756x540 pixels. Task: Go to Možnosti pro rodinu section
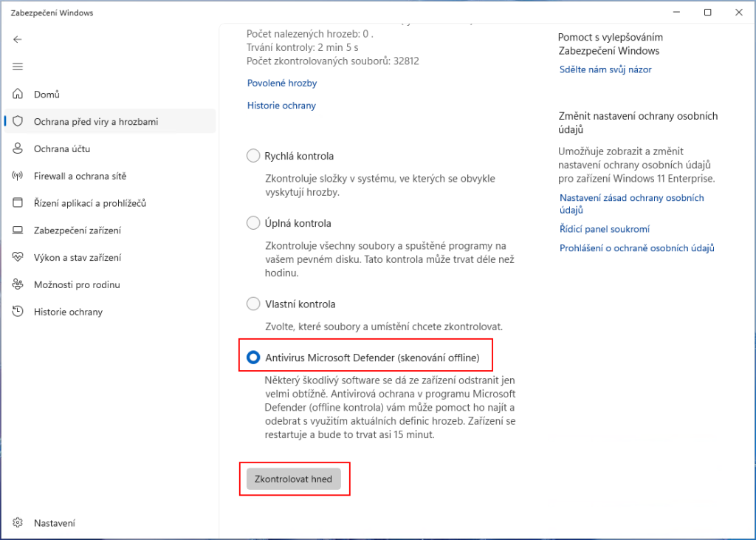tap(110, 284)
